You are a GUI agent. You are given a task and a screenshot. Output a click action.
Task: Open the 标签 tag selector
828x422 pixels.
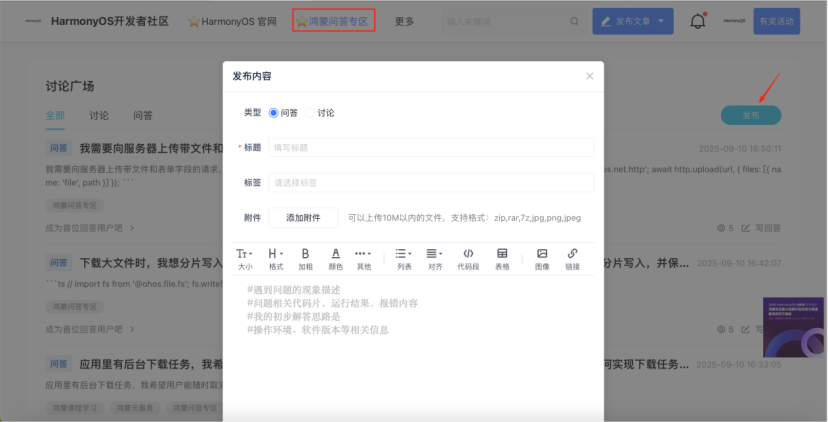(431, 183)
